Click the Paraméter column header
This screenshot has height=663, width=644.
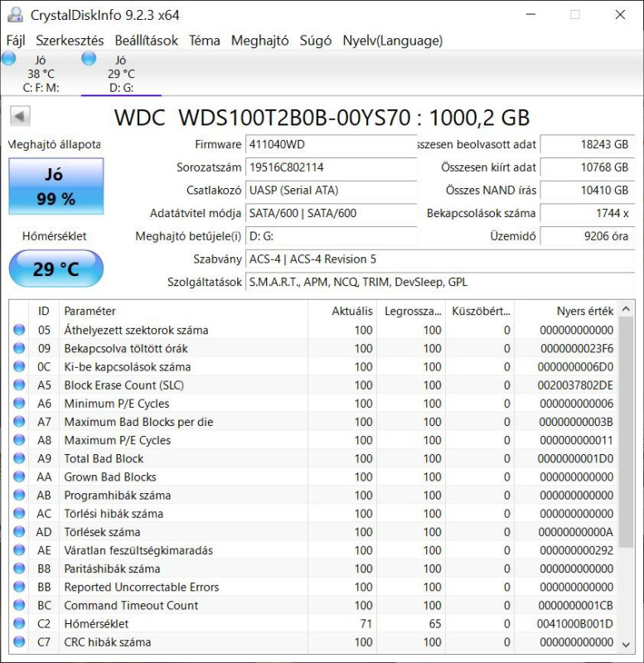tap(183, 312)
